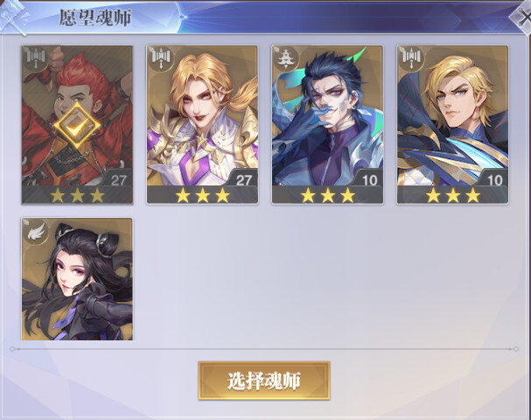Screen dimensions: 531x420
Task: Click the pagoda class icon on blue-haired card
Action: tap(286, 59)
